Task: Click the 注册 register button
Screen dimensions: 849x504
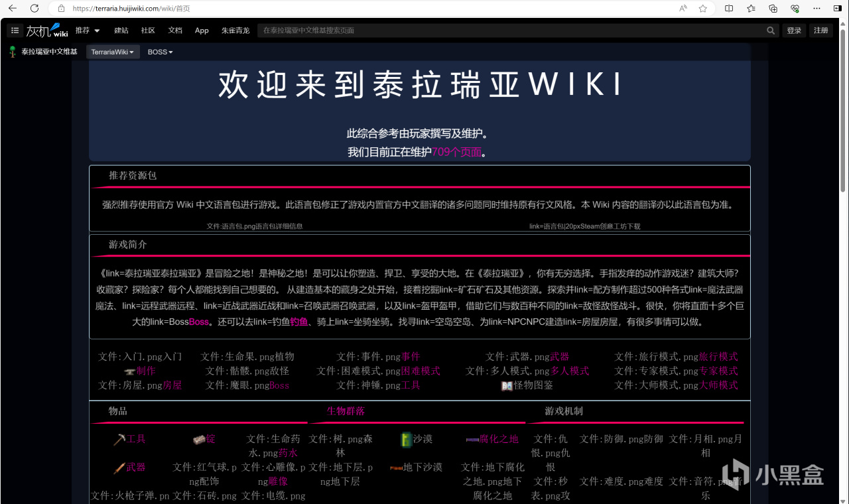Action: (821, 31)
